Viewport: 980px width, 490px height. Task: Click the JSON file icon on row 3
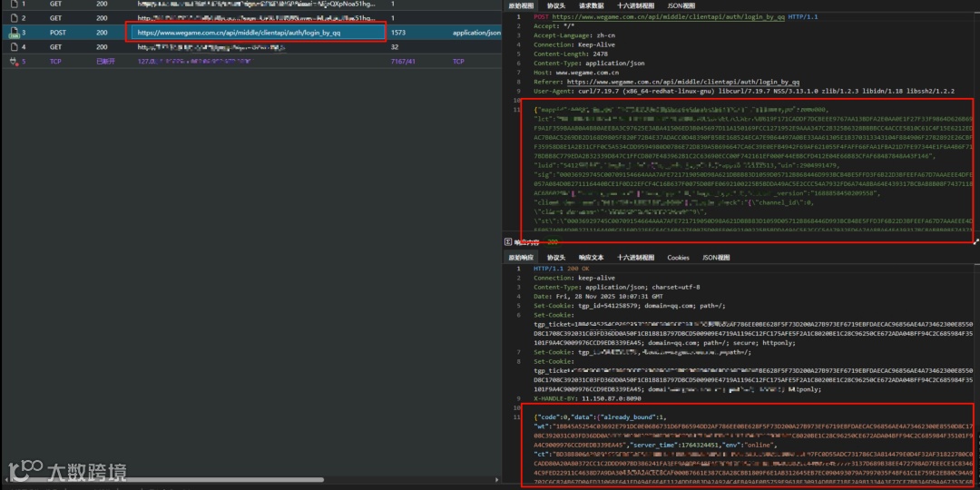[x=15, y=33]
